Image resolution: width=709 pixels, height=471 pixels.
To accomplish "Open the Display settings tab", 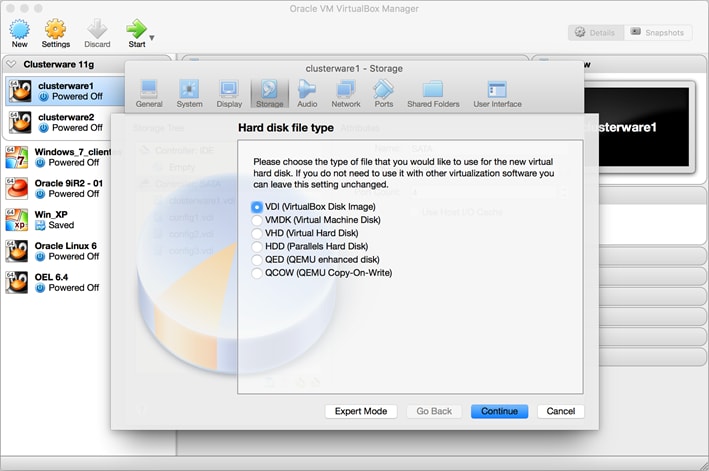I will (229, 94).
